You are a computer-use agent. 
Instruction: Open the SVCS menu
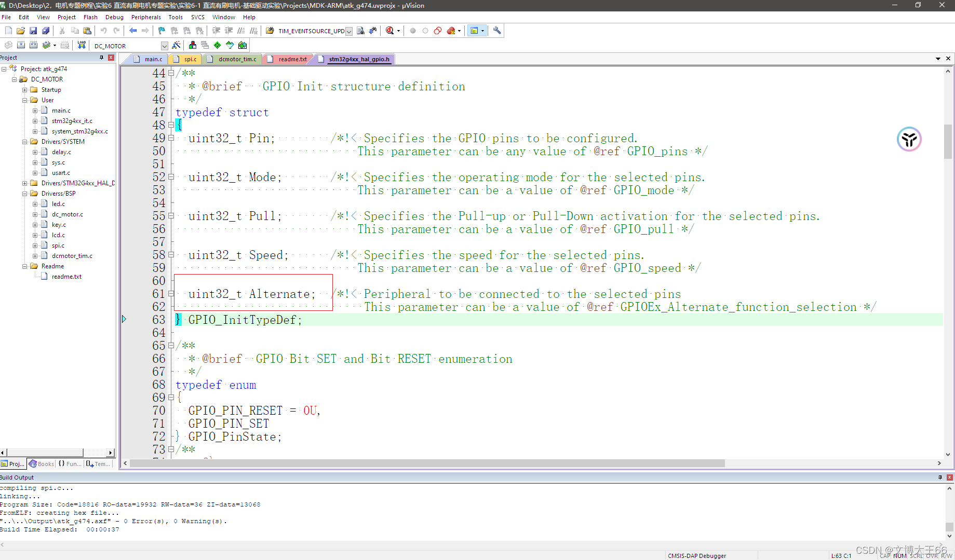coord(198,17)
